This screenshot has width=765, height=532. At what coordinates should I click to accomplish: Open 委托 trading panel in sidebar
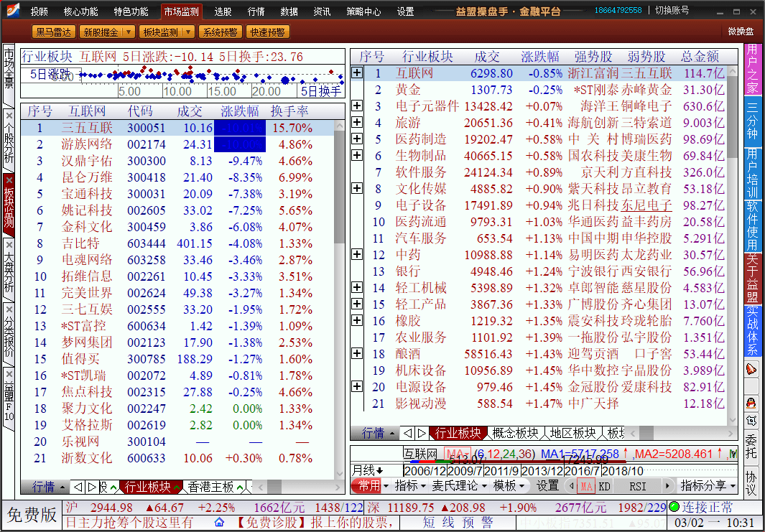pos(752,447)
